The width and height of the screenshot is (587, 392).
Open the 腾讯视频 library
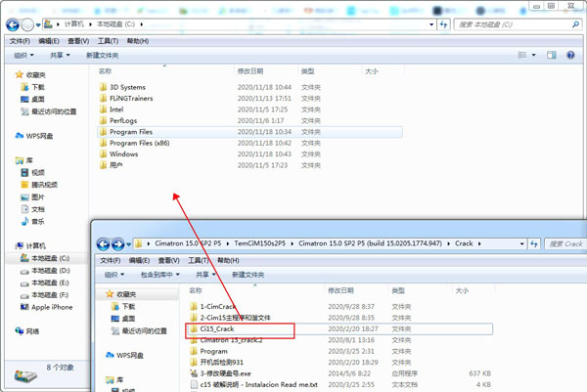click(x=39, y=185)
